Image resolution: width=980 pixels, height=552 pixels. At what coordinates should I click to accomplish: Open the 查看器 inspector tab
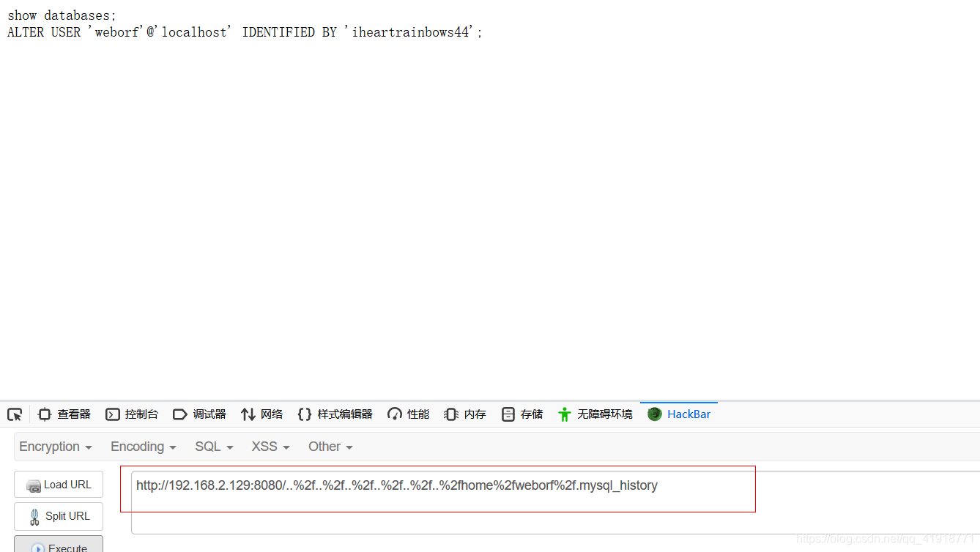click(64, 414)
